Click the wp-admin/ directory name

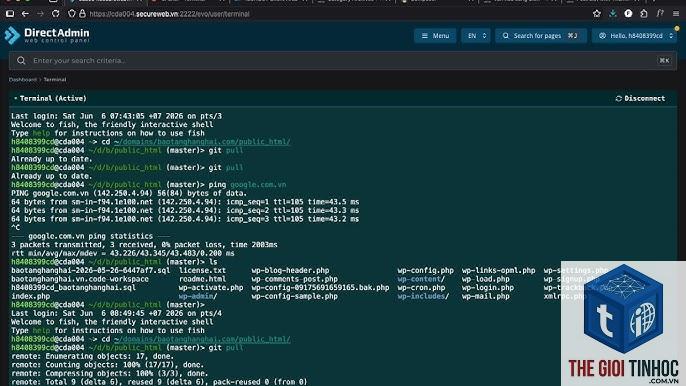click(198, 296)
